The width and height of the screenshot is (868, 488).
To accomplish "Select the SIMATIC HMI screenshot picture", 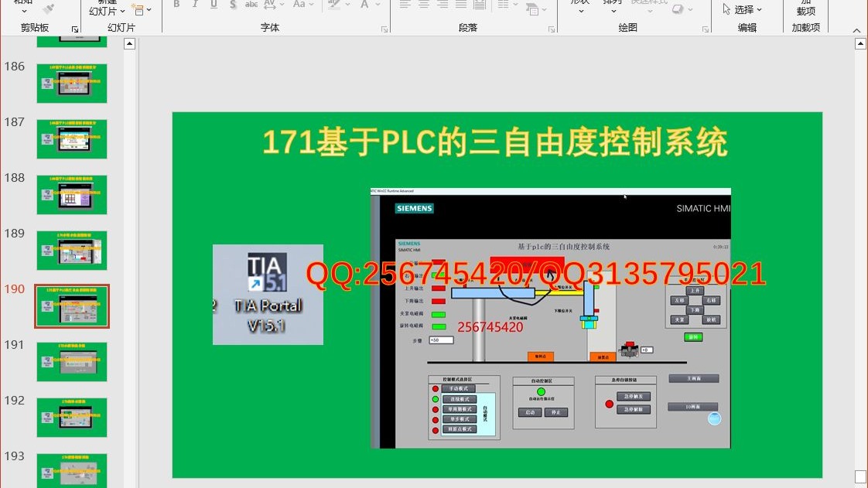I will pos(550,318).
